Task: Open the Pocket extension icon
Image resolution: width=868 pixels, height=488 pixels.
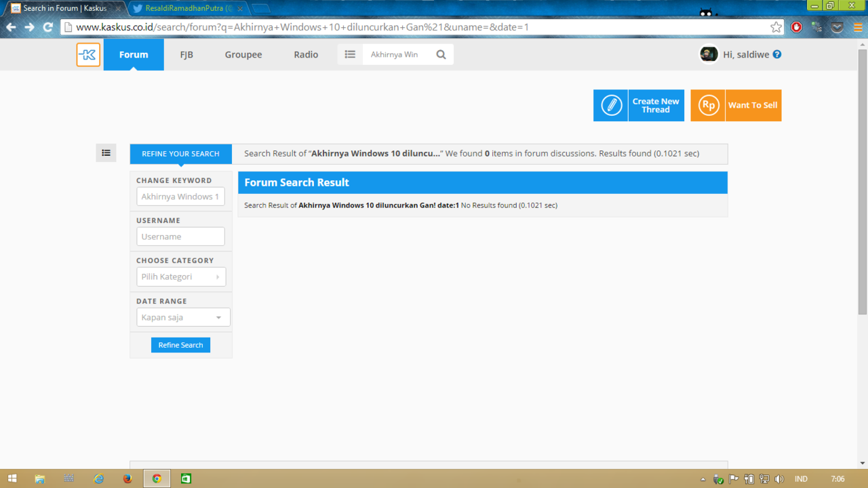Action: coord(837,27)
